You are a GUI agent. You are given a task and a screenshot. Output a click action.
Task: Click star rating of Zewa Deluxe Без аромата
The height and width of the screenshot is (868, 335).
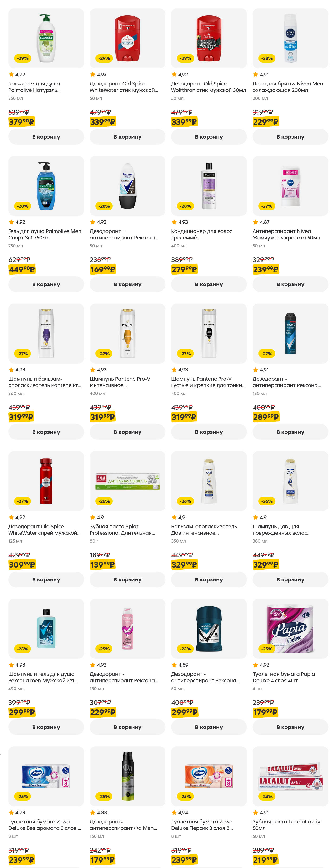[11, 812]
